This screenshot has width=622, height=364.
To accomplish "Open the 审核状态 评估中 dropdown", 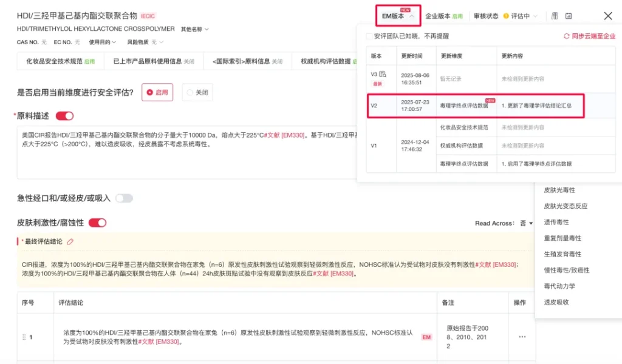I will (x=521, y=16).
